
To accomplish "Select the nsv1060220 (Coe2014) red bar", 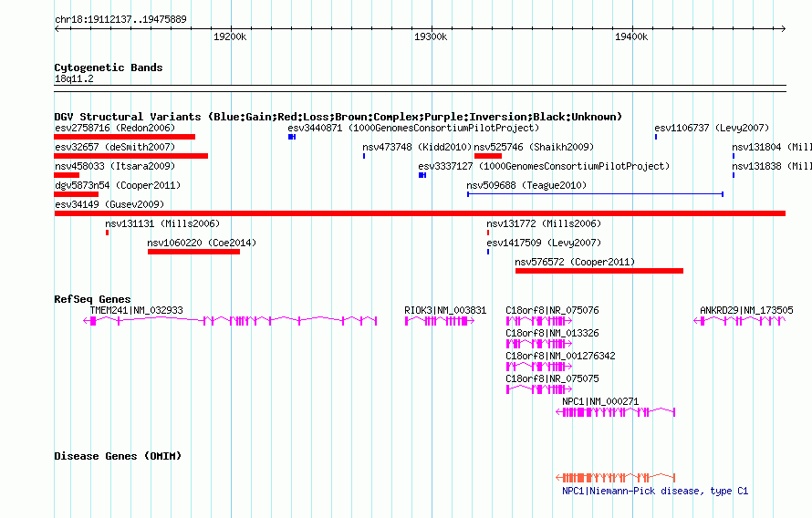I will [193, 252].
